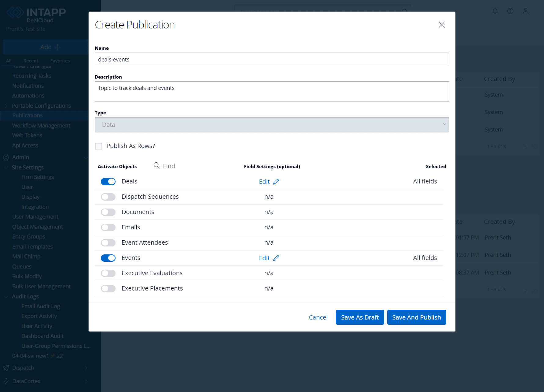Viewport: 544px width, 392px height.
Task: Open Workflow Management in sidebar
Action: [x=41, y=126]
